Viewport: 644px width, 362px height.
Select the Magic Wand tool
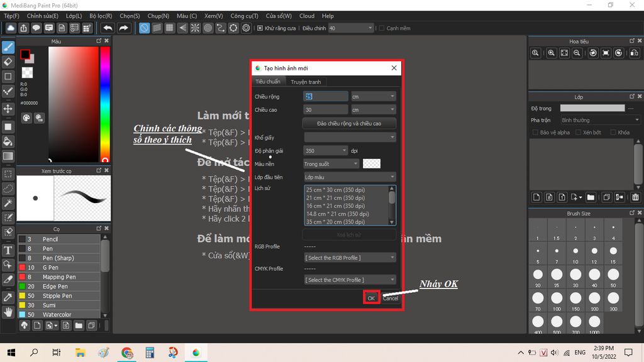(x=8, y=203)
